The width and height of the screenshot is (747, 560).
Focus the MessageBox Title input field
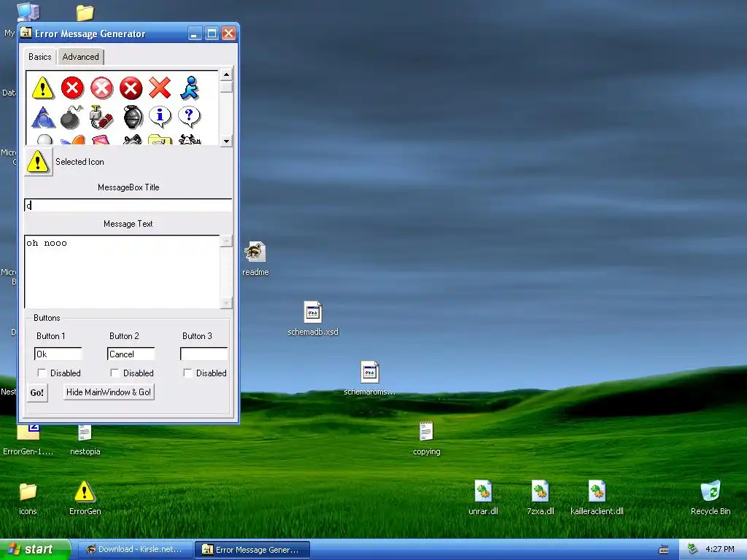[x=128, y=205]
